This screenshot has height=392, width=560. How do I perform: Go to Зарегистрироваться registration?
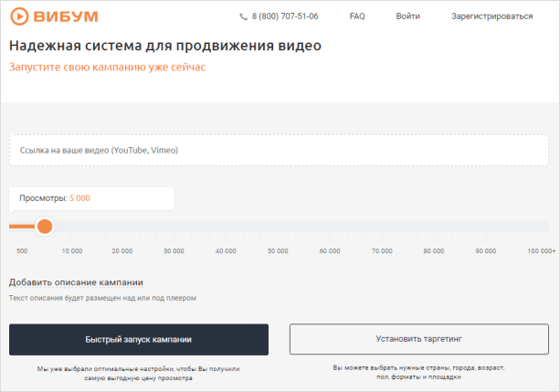coord(491,16)
